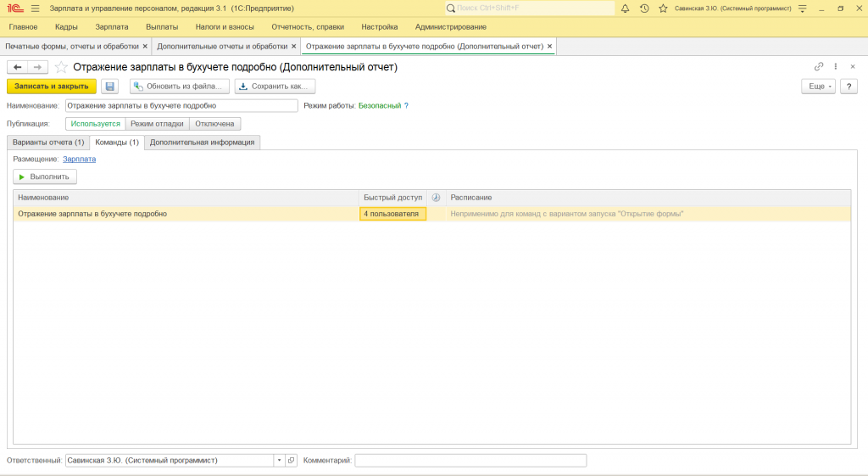Image resolution: width=868 pixels, height=476 pixels.
Task: Open the vertical three-dots form menu
Action: [x=835, y=66]
